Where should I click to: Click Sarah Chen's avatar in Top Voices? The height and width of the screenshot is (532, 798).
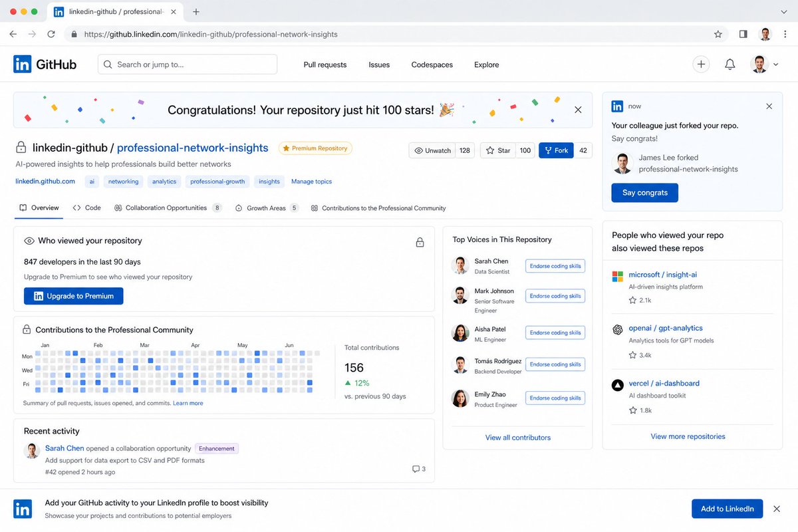[460, 265]
